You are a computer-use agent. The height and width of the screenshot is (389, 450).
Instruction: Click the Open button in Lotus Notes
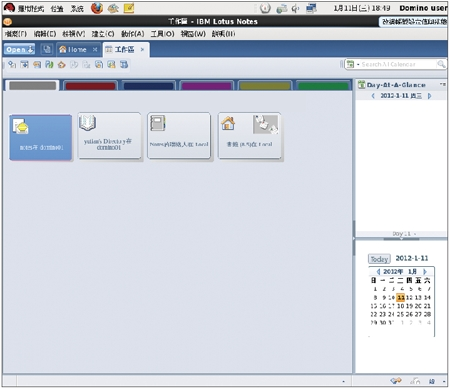[19, 50]
